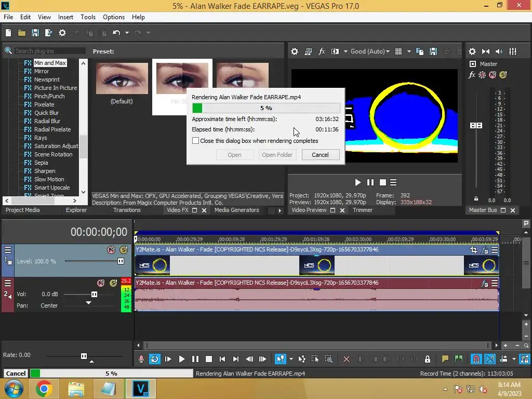Screen dimensions: 532x399
Task: Click Stop in the timeline transport bar
Action: coord(209,359)
